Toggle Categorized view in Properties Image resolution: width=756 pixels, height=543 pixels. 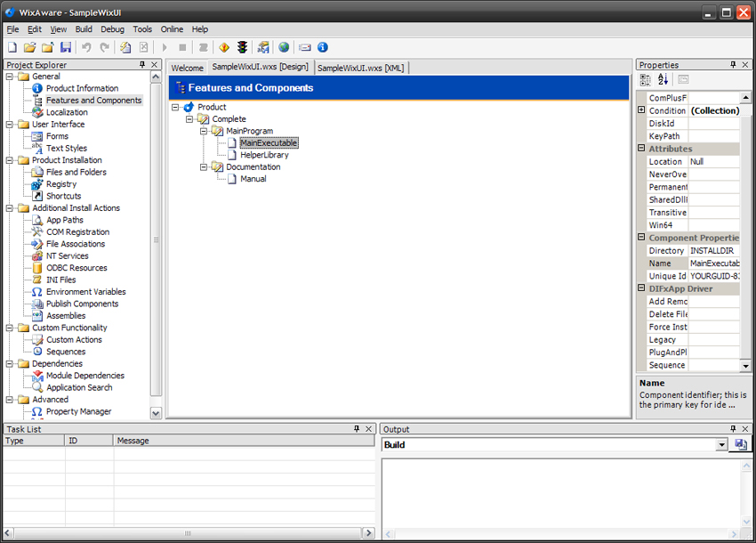pos(645,79)
